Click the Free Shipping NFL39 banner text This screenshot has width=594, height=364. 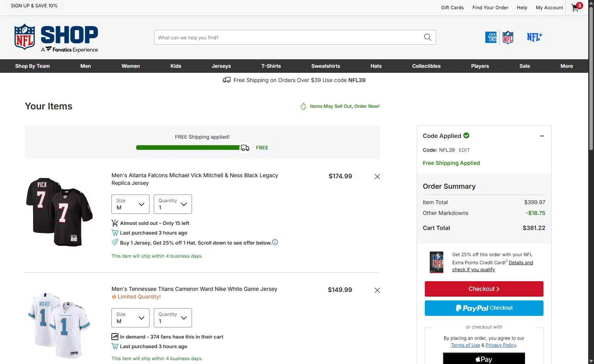coord(299,80)
